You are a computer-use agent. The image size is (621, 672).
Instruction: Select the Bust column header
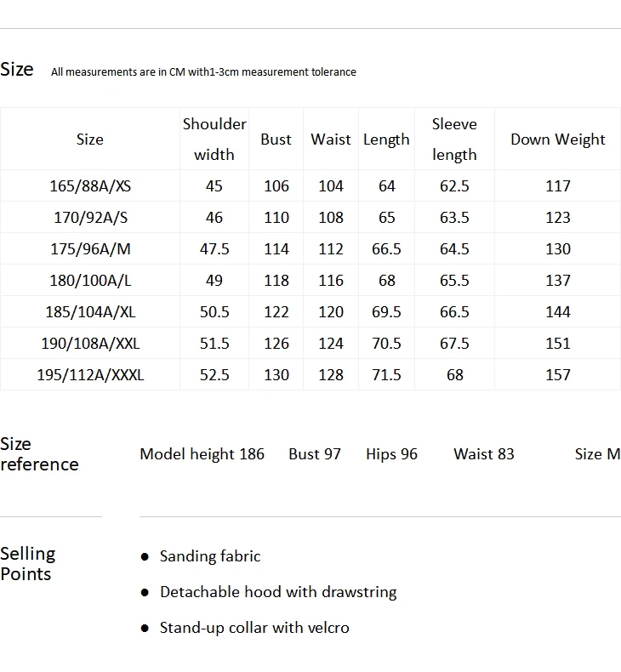[276, 140]
